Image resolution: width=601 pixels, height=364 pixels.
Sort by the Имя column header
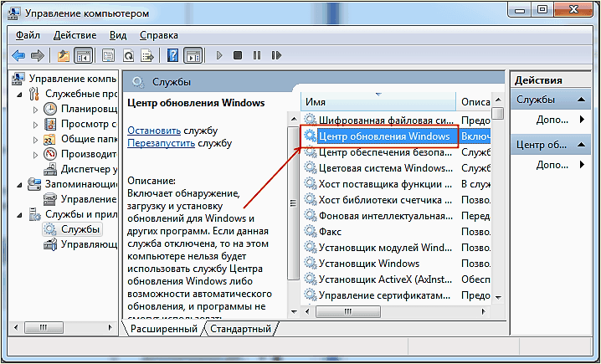378,102
